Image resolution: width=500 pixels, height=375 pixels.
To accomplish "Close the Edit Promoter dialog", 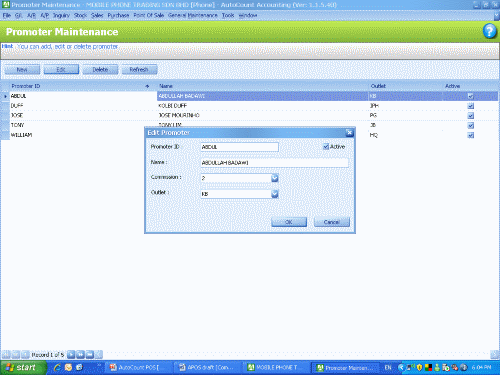I will (349, 133).
